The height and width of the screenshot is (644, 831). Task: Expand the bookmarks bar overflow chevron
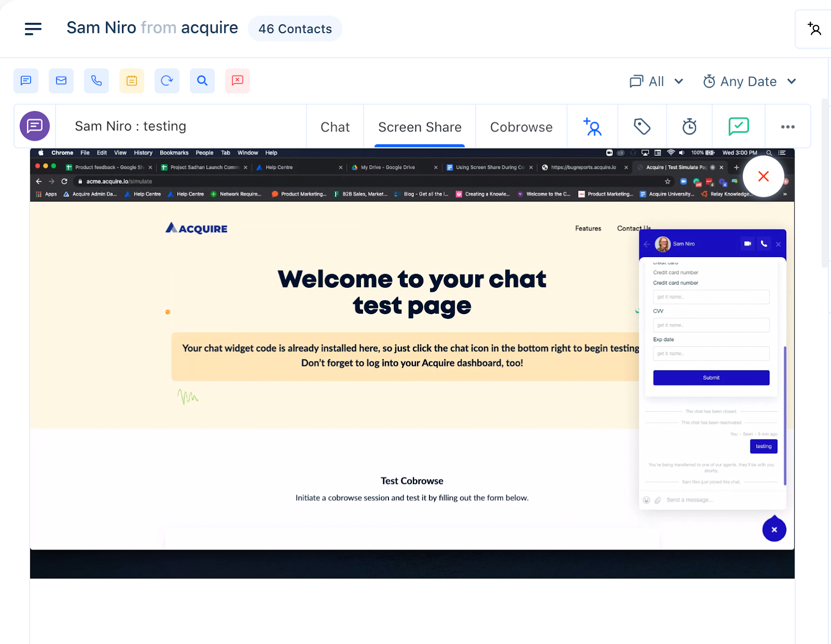point(785,194)
